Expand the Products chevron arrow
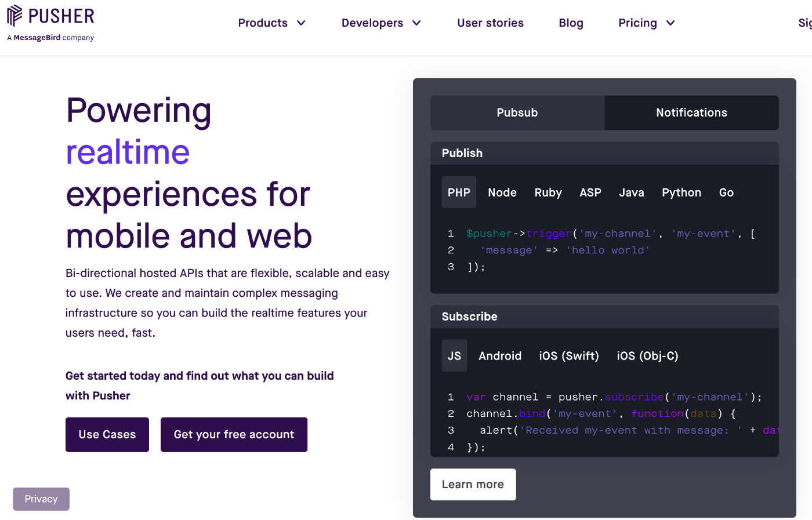812x520 pixels. pyautogui.click(x=301, y=23)
